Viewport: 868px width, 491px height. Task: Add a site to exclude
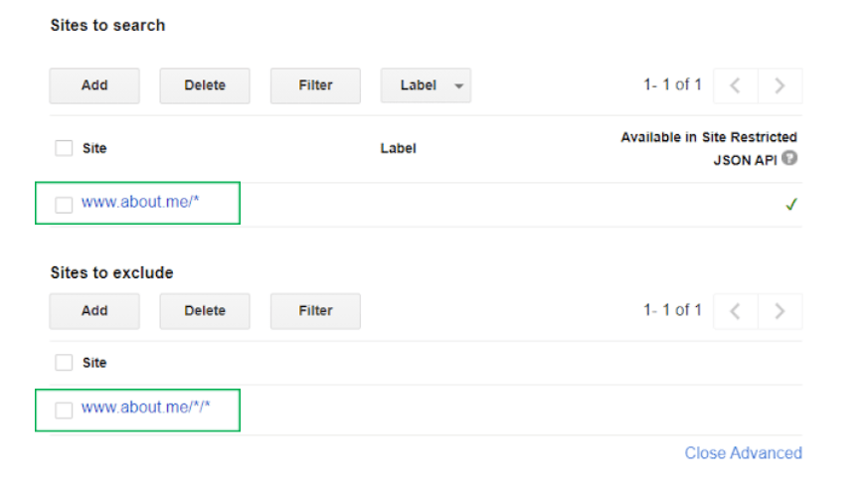pyautogui.click(x=94, y=311)
